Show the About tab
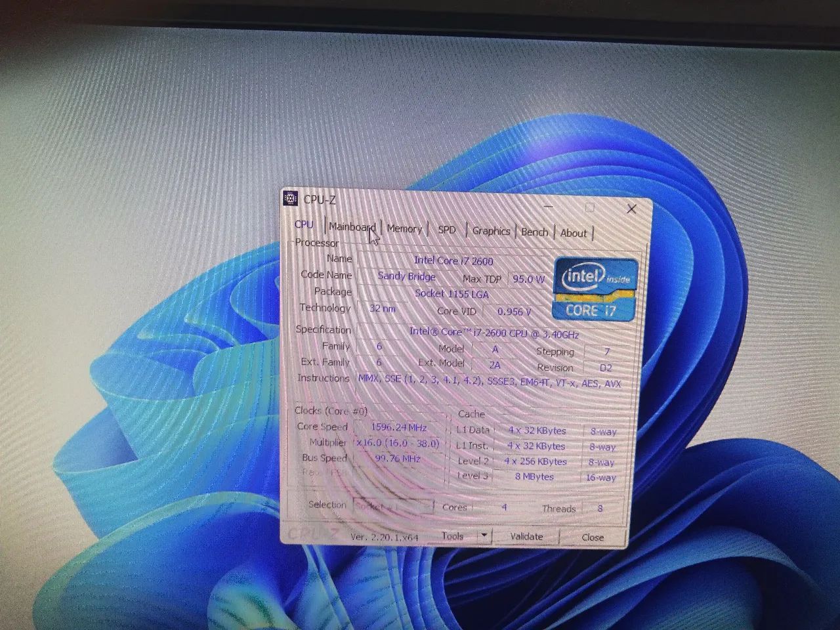This screenshot has height=630, width=840. (x=574, y=233)
